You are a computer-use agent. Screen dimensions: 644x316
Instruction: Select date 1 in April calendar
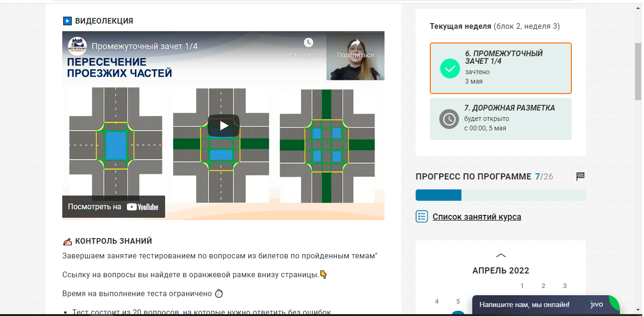[522, 286]
